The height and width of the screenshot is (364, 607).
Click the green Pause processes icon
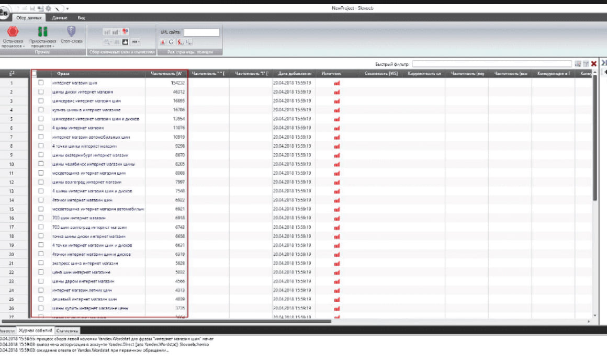43,31
